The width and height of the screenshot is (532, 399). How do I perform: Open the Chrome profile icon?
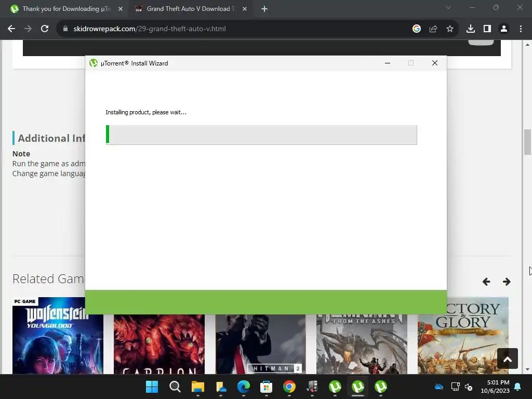coord(504,29)
